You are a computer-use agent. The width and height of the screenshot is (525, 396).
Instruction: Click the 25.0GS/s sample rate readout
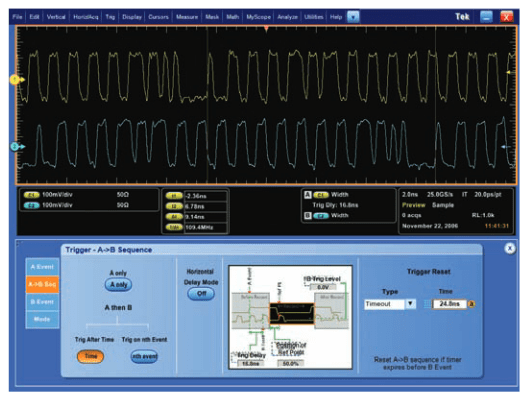click(440, 195)
